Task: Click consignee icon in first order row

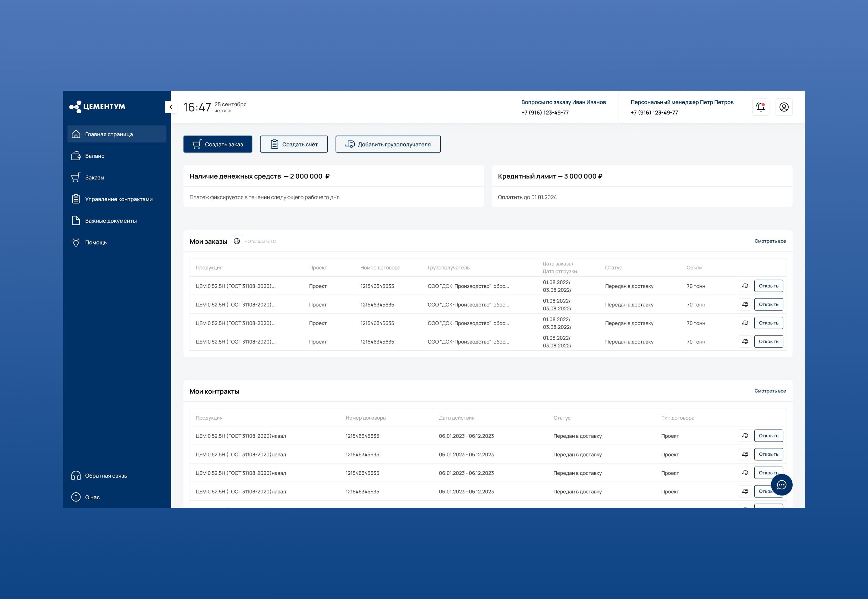Action: coord(745,286)
